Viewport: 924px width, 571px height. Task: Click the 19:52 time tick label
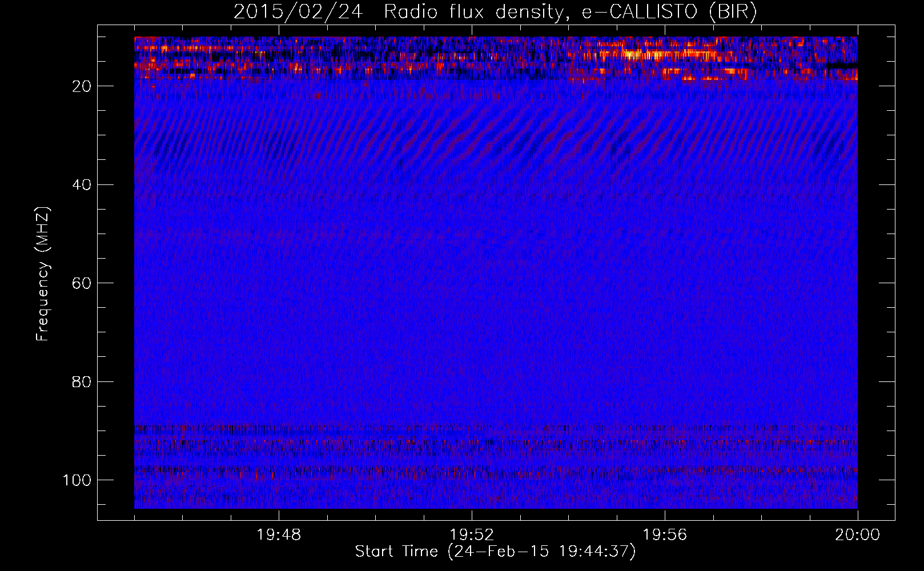coord(472,535)
